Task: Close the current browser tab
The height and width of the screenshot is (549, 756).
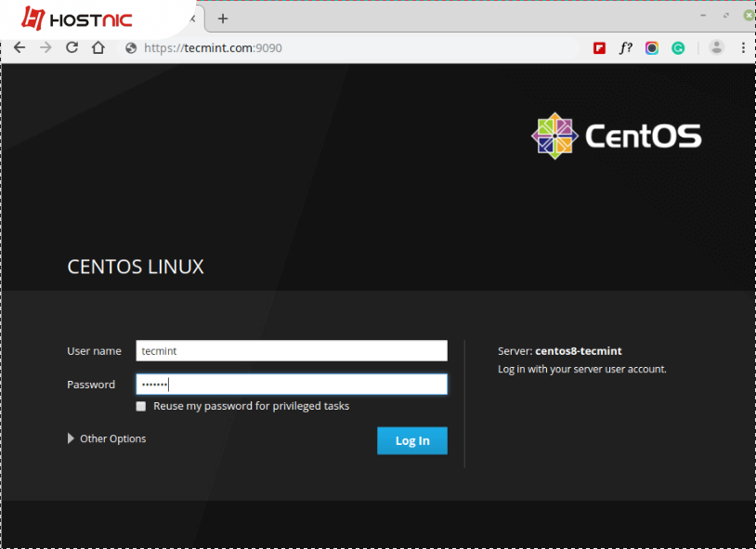Action: [192, 19]
